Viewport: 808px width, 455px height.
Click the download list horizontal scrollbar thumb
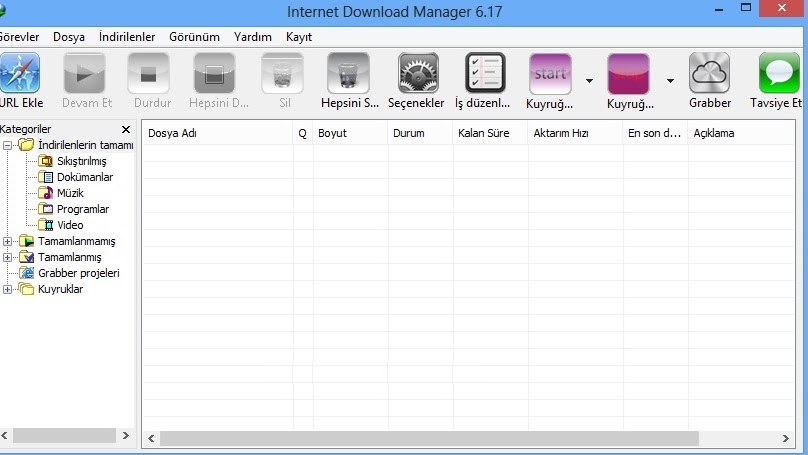429,439
